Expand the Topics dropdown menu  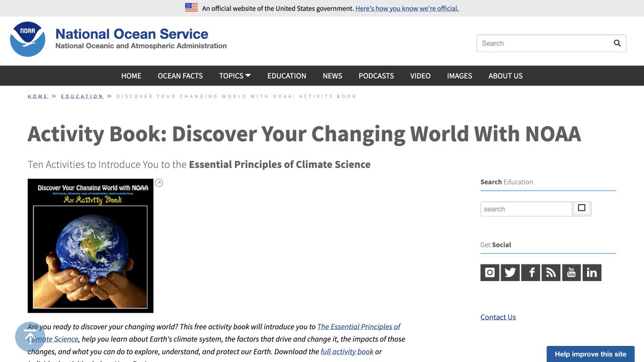point(235,76)
